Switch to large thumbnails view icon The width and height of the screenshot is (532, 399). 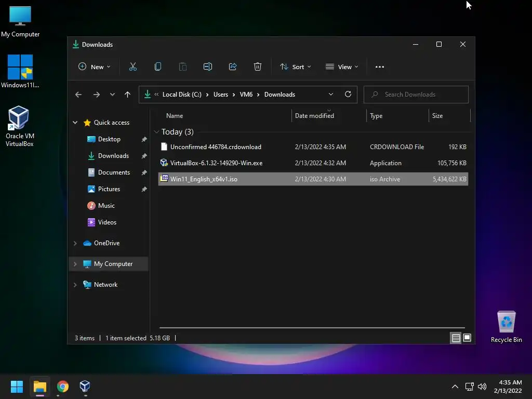point(467,338)
